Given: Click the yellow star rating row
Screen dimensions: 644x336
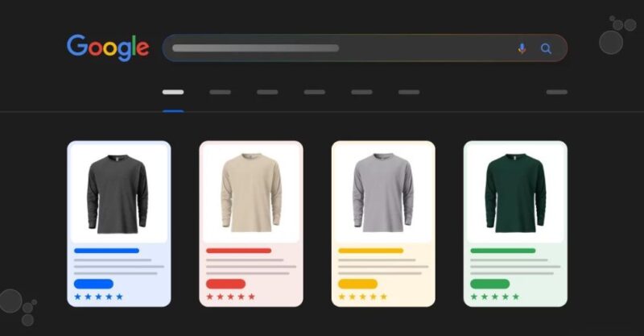Looking at the screenshot, I should [x=363, y=297].
